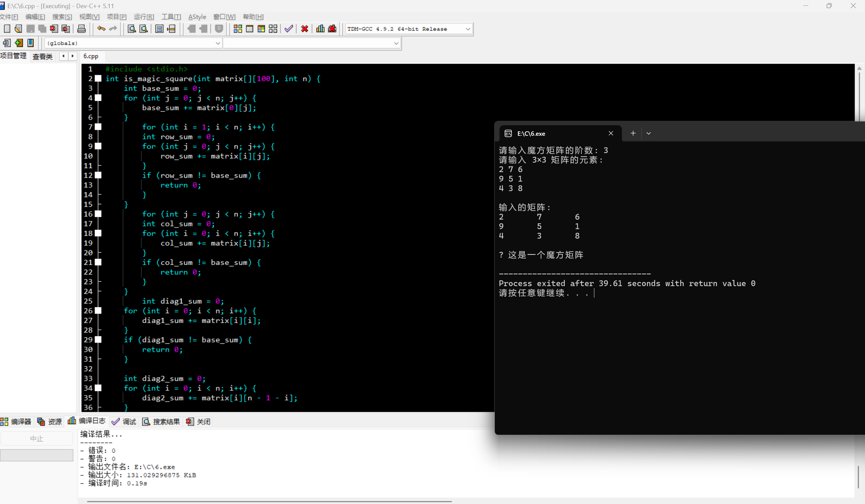Toggle the fold marker at line 16

pyautogui.click(x=98, y=214)
